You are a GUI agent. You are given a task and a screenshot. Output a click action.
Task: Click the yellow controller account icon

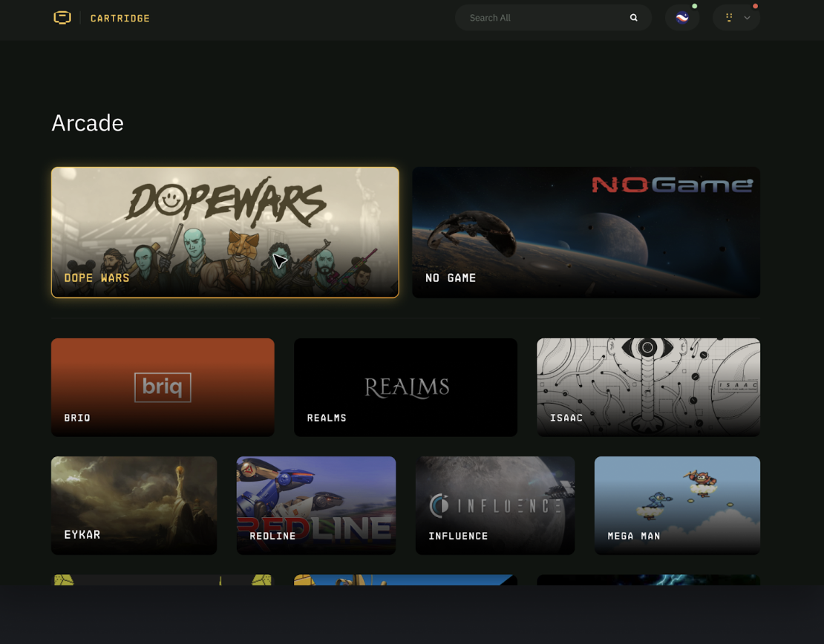(x=729, y=18)
